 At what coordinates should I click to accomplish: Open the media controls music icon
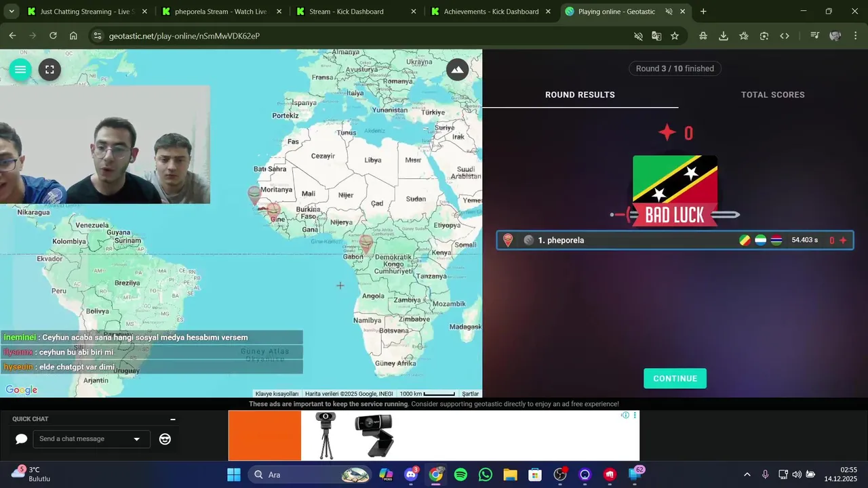pyautogui.click(x=814, y=36)
